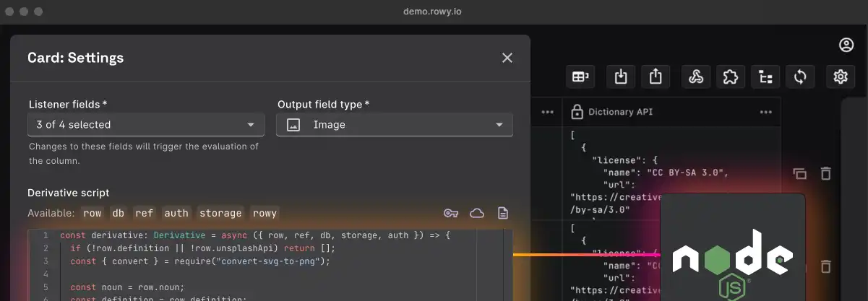This screenshot has height=301, width=868.
Task: Open secrets via the key icon
Action: (451, 213)
